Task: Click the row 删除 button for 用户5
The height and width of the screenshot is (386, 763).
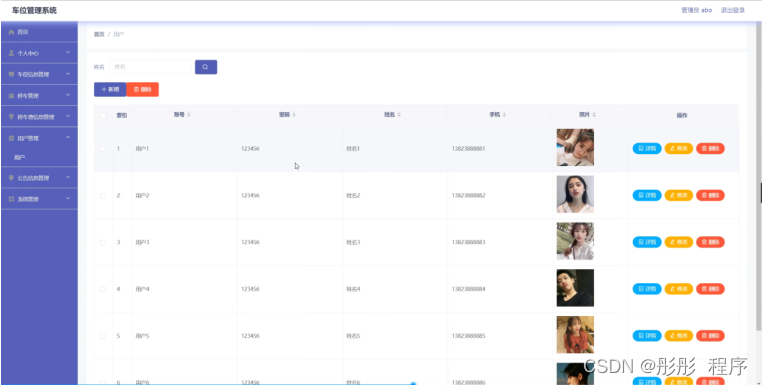Action: [710, 336]
